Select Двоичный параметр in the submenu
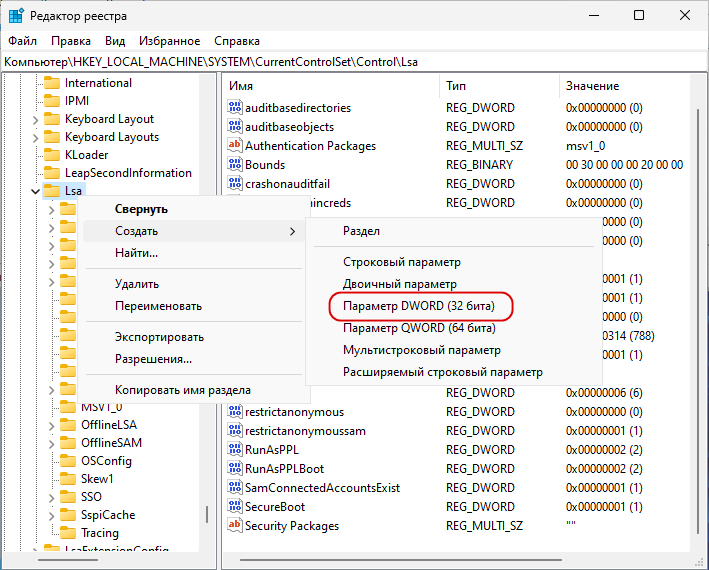Screen dimensions: 709x570 coord(454,284)
